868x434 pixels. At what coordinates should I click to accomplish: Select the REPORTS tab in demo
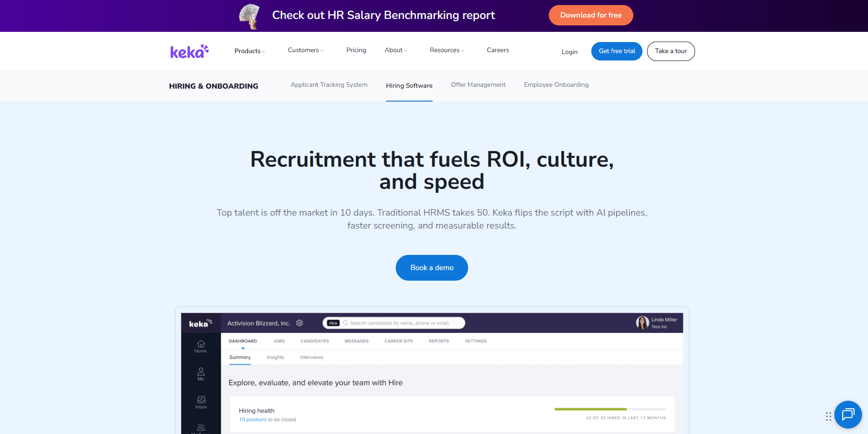click(x=439, y=341)
